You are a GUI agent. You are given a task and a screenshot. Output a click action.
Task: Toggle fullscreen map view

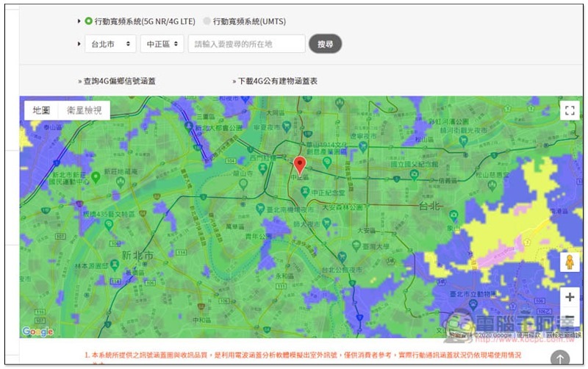click(x=570, y=110)
